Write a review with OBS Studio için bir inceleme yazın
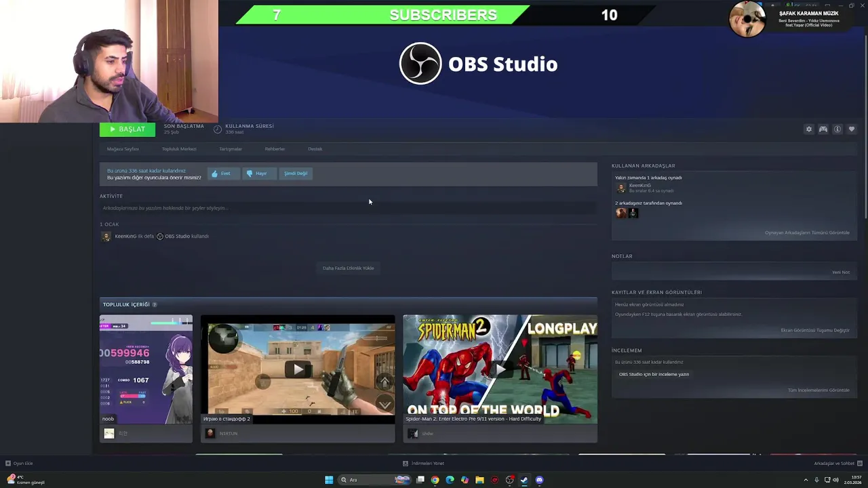Screen dimensions: 868x488 654,374
